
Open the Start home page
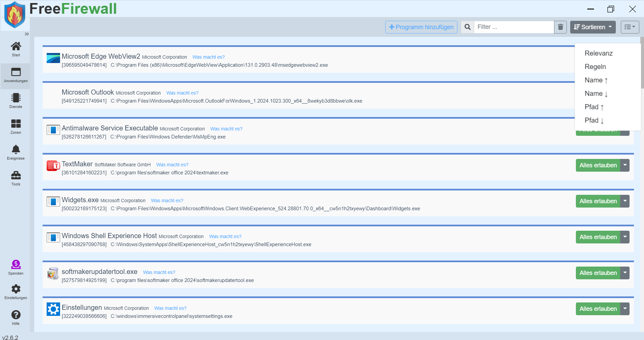[16, 49]
